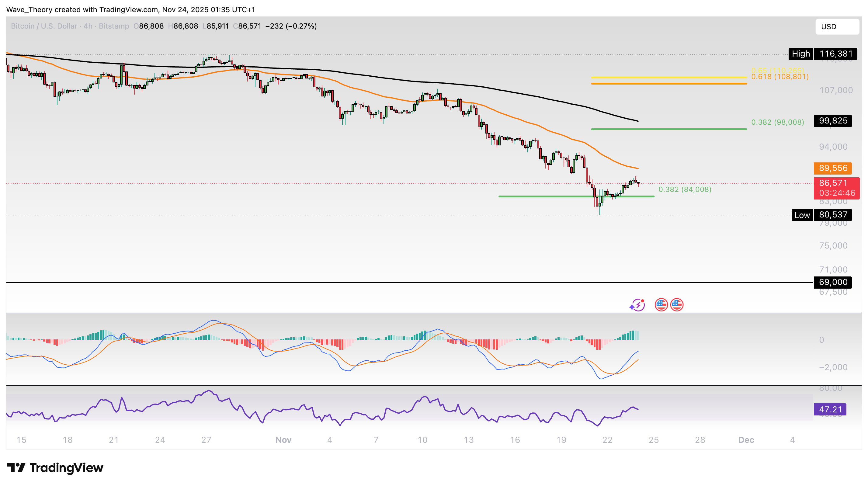Click the Nov label on the time axis
Viewport: 868px width, 486px height.
pos(283,440)
